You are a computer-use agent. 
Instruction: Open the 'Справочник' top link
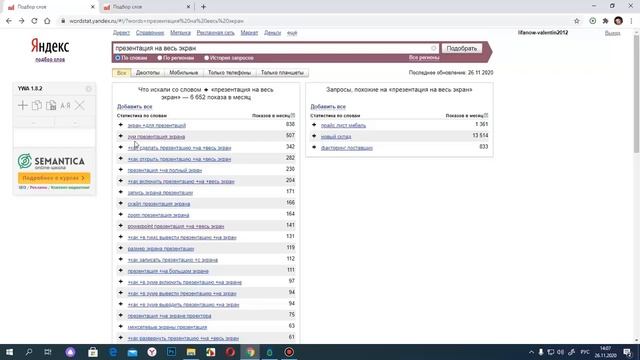click(150, 33)
